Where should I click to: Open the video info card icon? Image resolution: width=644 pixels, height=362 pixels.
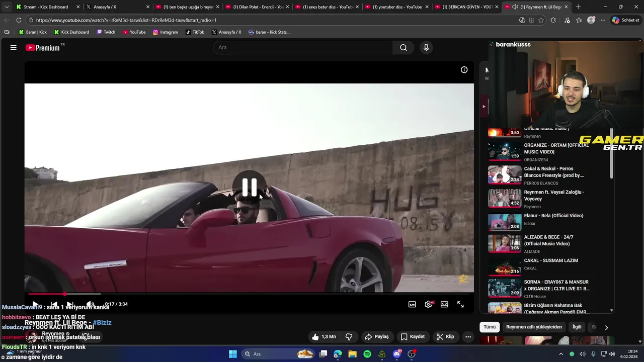click(464, 70)
